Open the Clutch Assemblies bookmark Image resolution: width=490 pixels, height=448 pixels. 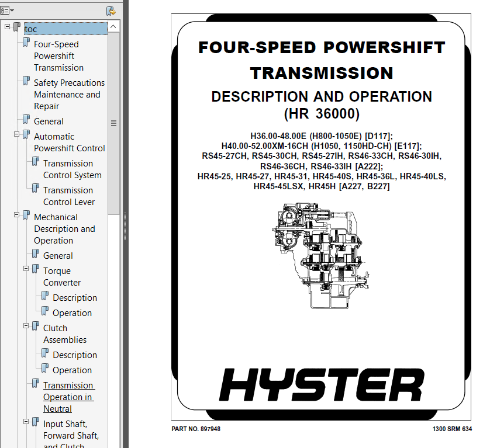pyautogui.click(x=65, y=334)
